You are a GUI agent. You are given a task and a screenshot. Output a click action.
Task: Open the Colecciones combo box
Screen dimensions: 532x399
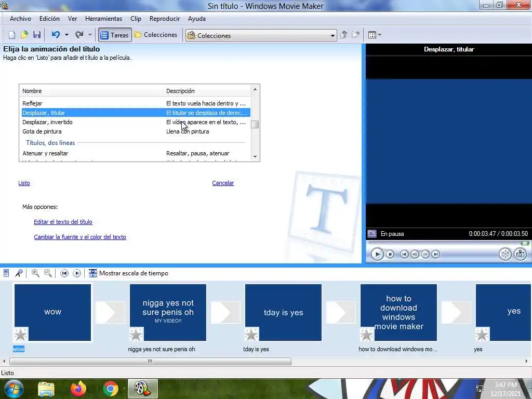pyautogui.click(x=261, y=35)
